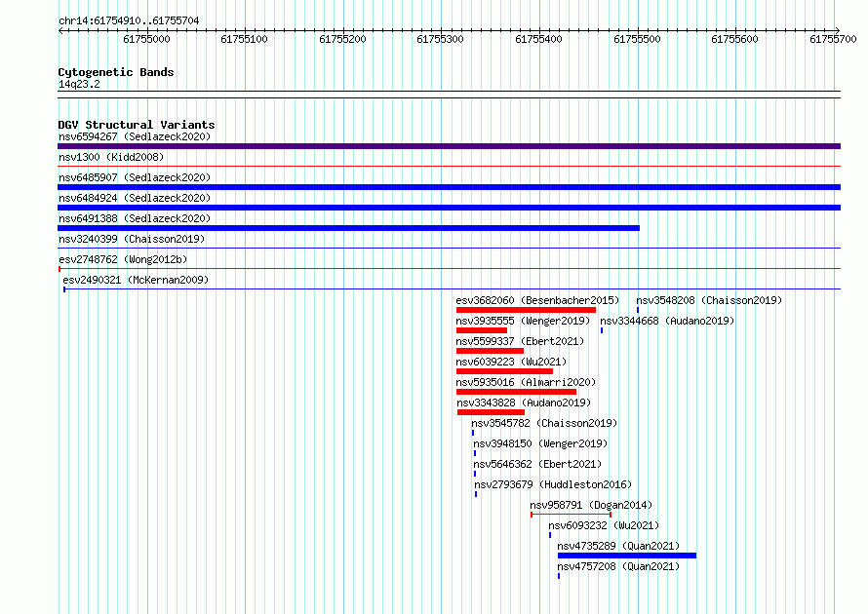
Task: Open variant nsv4735289 (Quan2021) label
Action: coord(618,546)
